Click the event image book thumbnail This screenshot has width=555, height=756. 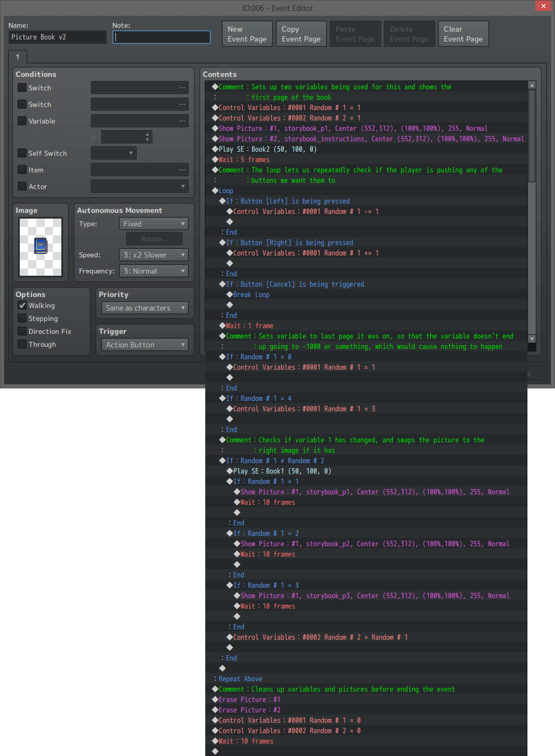pyautogui.click(x=41, y=247)
